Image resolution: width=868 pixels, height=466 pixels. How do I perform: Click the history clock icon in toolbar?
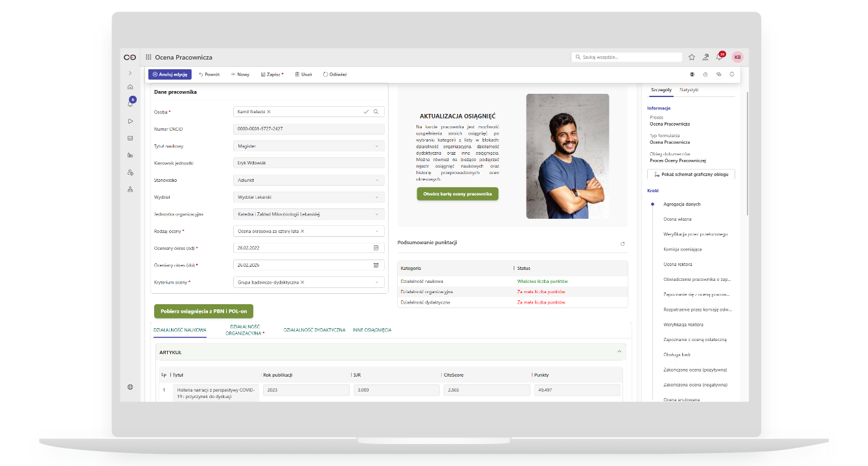click(705, 74)
